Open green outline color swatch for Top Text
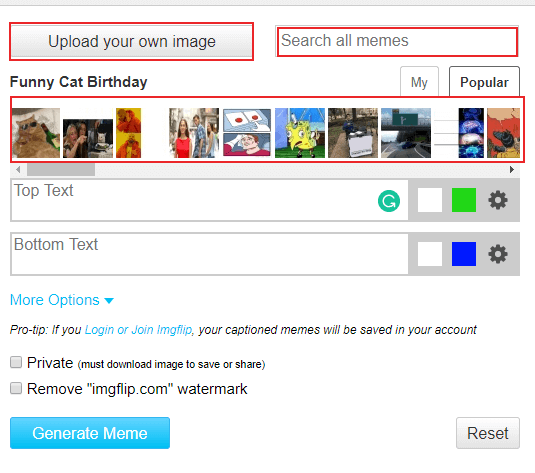The width and height of the screenshot is (535, 473). 464,200
